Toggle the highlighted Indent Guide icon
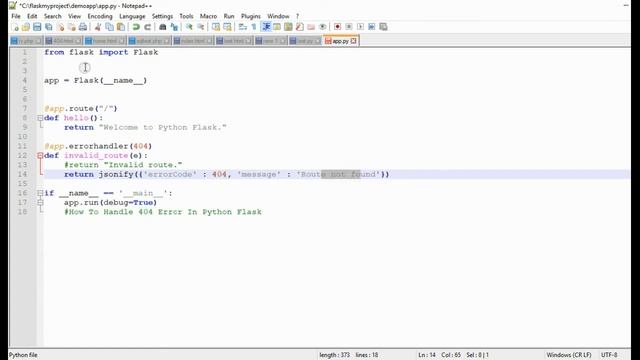Image resolution: width=640 pixels, height=360 pixels. click(266, 27)
